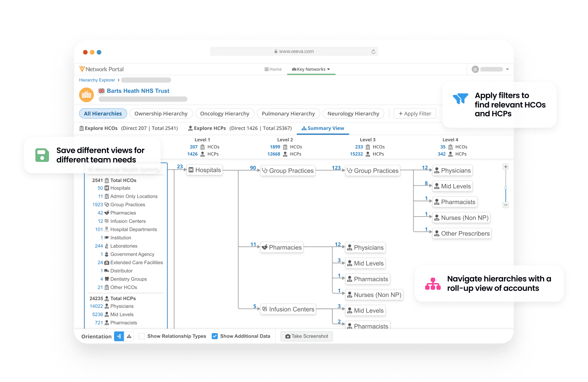
Task: Click the orange hospital building account icon
Action: point(86,95)
